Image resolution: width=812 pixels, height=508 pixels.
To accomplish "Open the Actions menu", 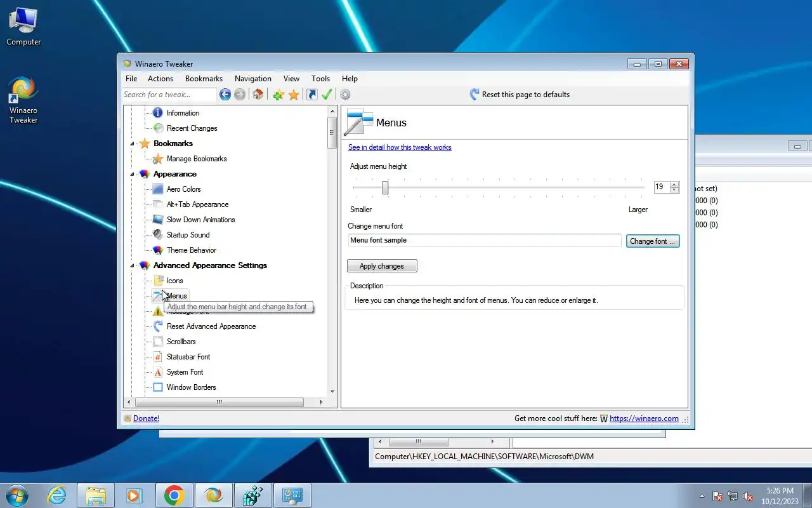I will (160, 79).
